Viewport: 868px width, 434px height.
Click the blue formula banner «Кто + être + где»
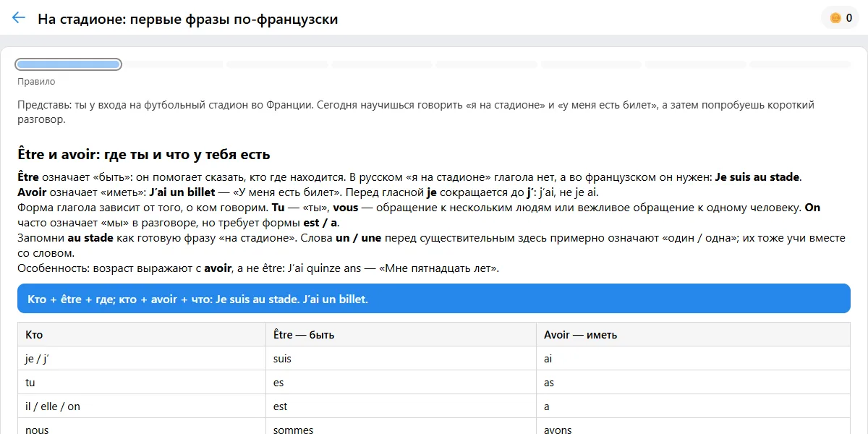434,299
